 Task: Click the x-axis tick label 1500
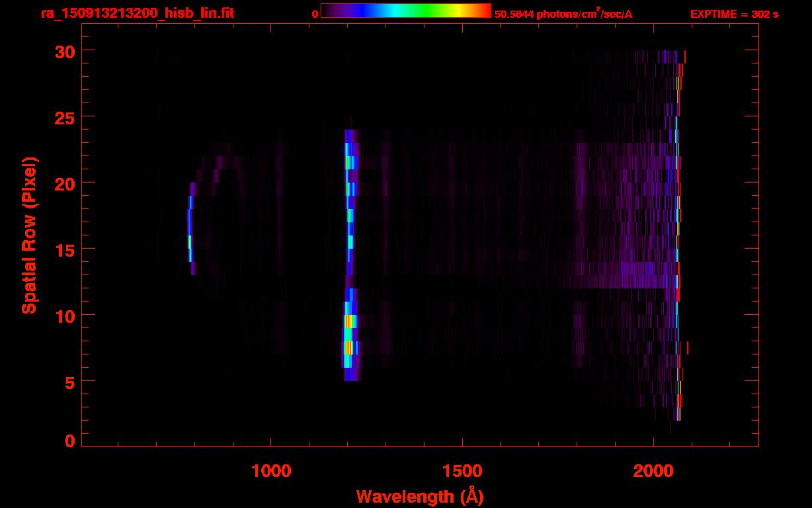[x=462, y=470]
